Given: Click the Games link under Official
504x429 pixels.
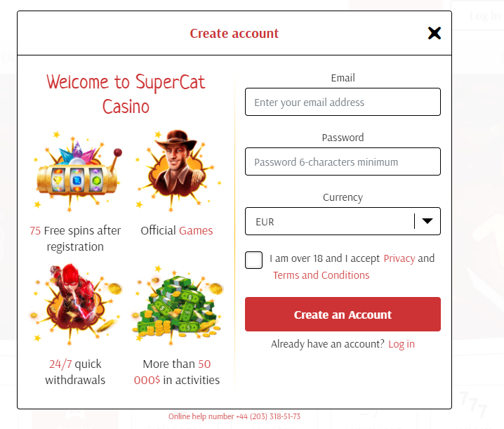Looking at the screenshot, I should click(x=196, y=230).
